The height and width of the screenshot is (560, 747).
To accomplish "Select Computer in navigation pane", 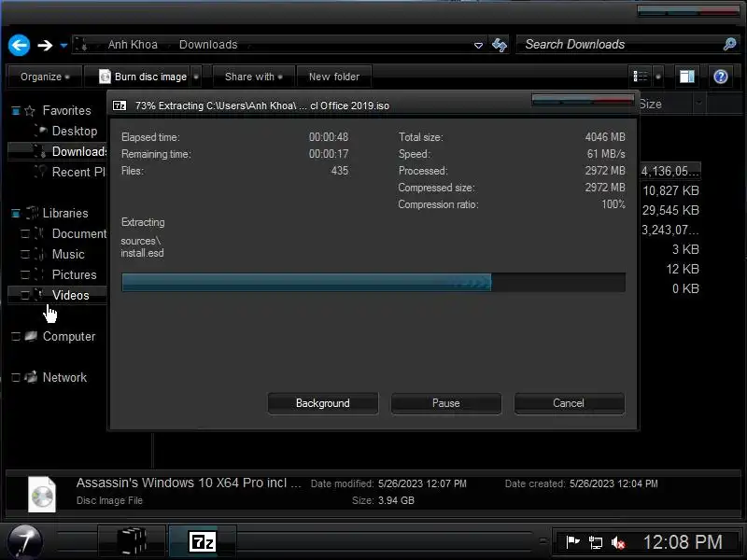I will click(69, 337).
